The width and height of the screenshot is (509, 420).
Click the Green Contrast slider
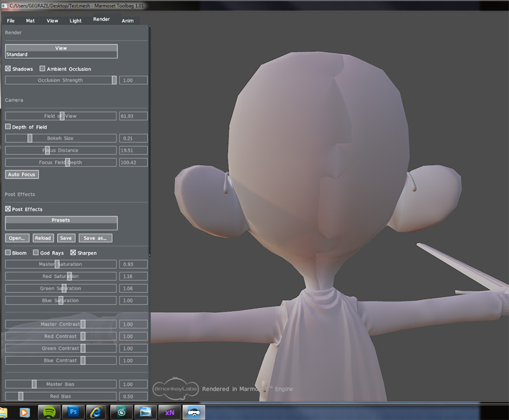[60, 348]
